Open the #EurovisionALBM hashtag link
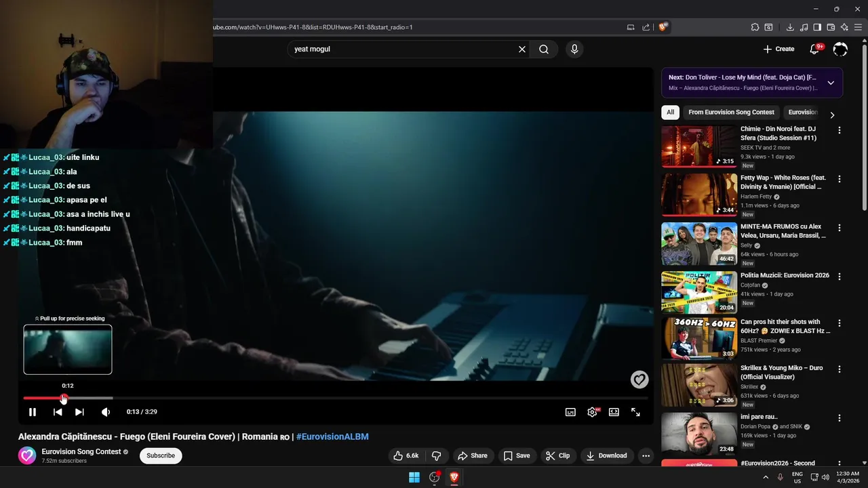 332,436
